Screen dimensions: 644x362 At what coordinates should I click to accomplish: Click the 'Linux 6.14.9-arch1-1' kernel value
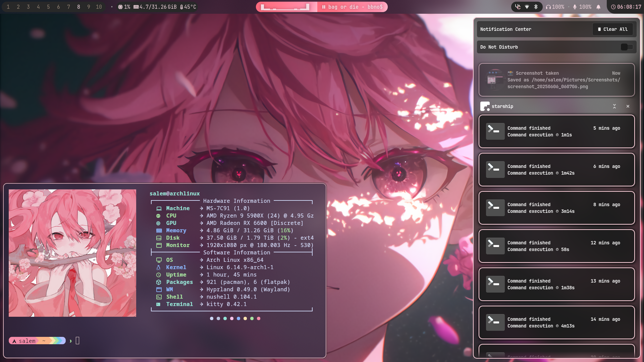click(240, 267)
